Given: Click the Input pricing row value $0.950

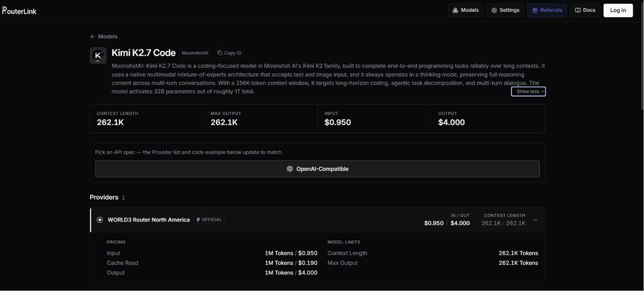Looking at the screenshot, I should click(308, 253).
